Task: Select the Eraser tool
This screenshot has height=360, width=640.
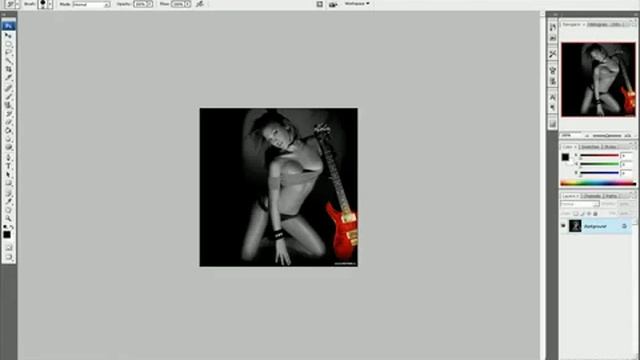Action: (x=8, y=122)
